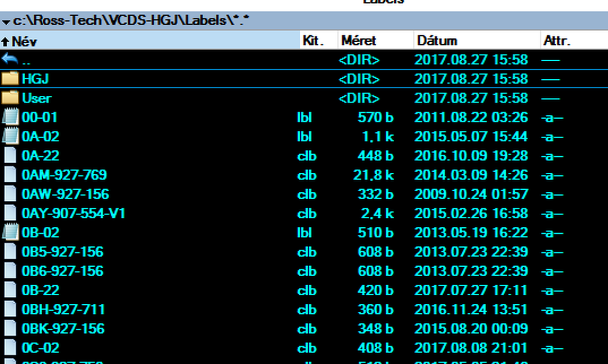Select the file name 0AM-927-769
608x364 pixels.
[64, 175]
